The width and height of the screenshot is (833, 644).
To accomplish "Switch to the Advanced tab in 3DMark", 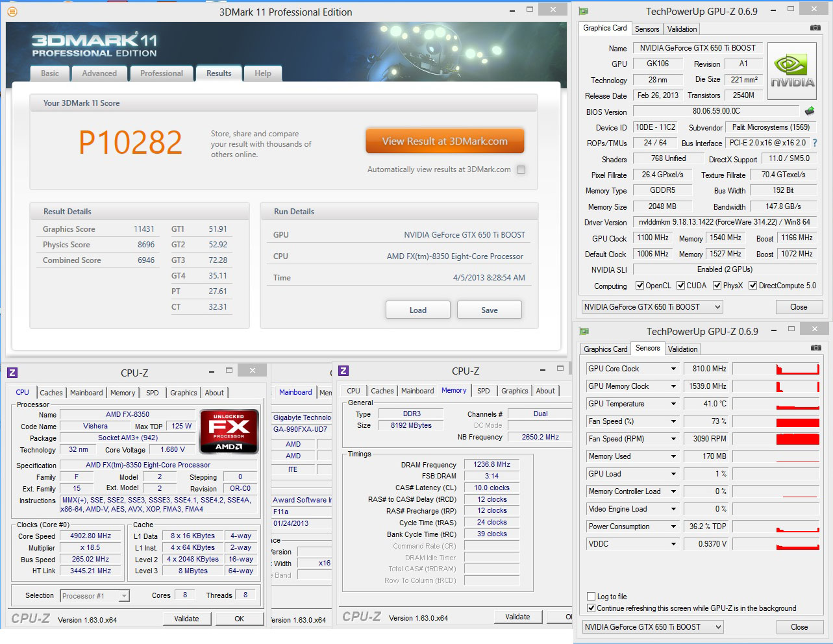I will pyautogui.click(x=99, y=73).
